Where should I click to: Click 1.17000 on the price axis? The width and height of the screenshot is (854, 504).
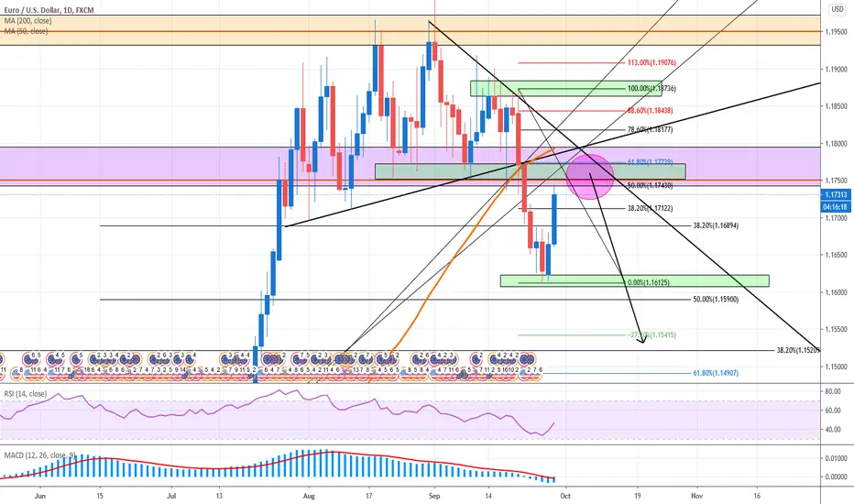tap(836, 218)
